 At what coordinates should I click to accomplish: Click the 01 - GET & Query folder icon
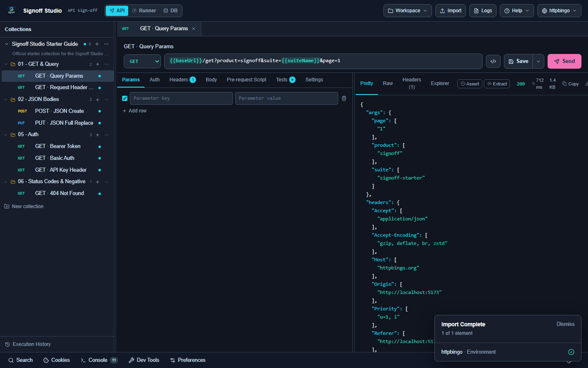(13, 64)
